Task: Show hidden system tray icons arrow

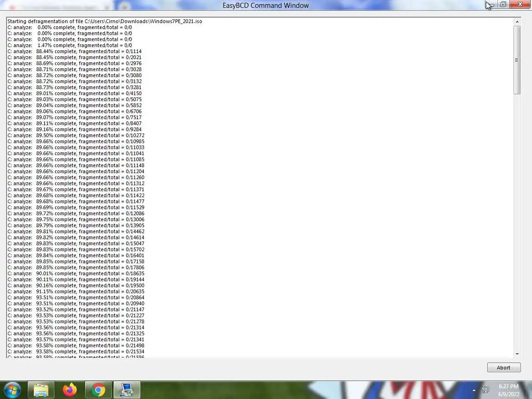Action: click(x=474, y=390)
